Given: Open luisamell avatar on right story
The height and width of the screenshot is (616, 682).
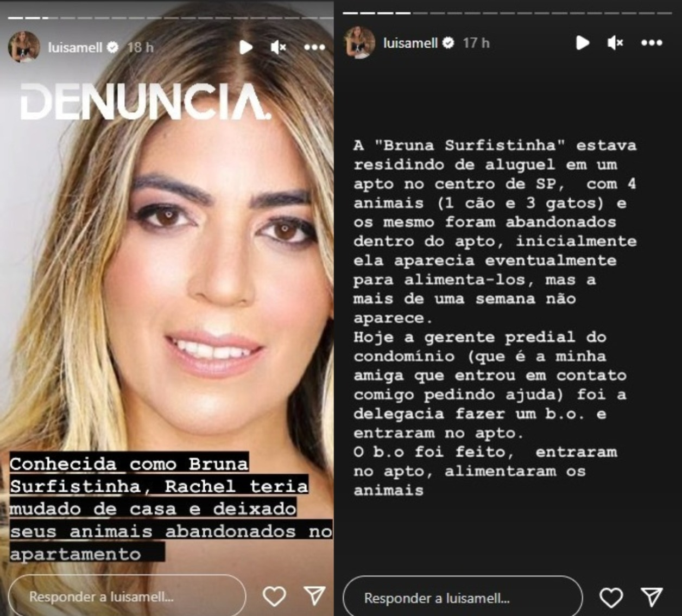Looking at the screenshot, I should coord(359,42).
